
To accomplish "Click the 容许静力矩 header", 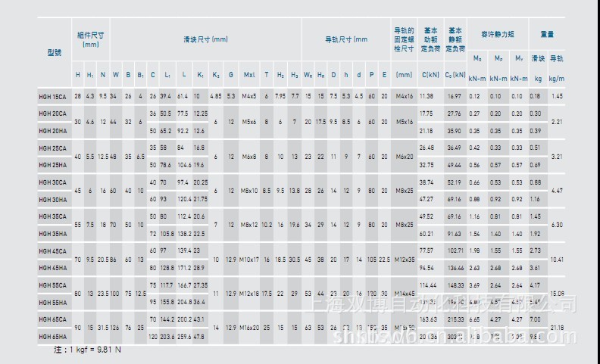I will coord(497,35).
